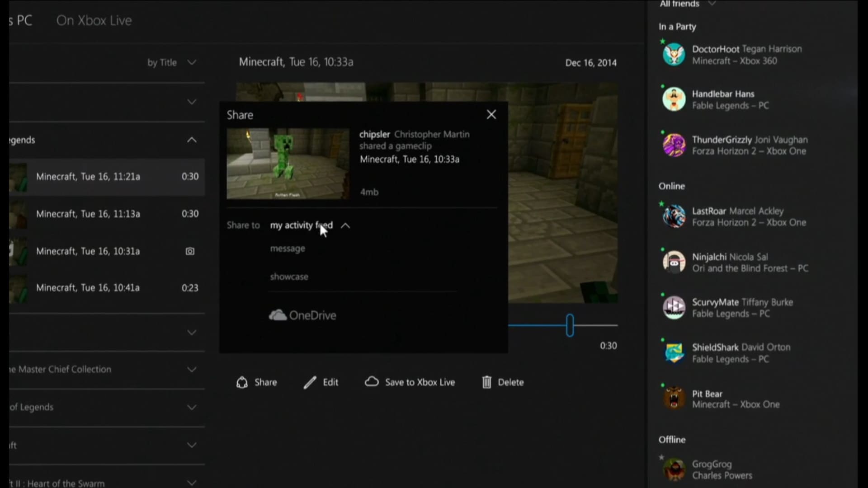The width and height of the screenshot is (868, 488).
Task: Click the screenshot camera icon for Minecraft 10:31a
Action: (x=190, y=251)
